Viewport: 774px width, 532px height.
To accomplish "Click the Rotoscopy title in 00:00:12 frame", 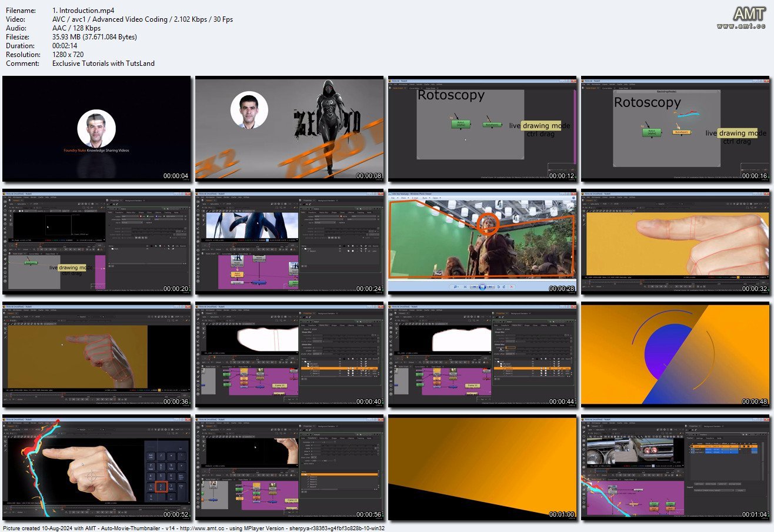I will pyautogui.click(x=451, y=95).
